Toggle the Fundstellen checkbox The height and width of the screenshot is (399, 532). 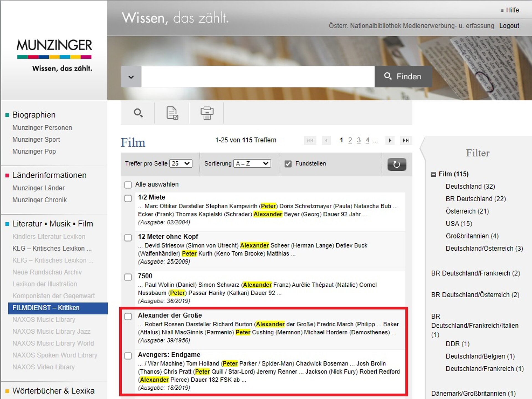click(x=288, y=164)
